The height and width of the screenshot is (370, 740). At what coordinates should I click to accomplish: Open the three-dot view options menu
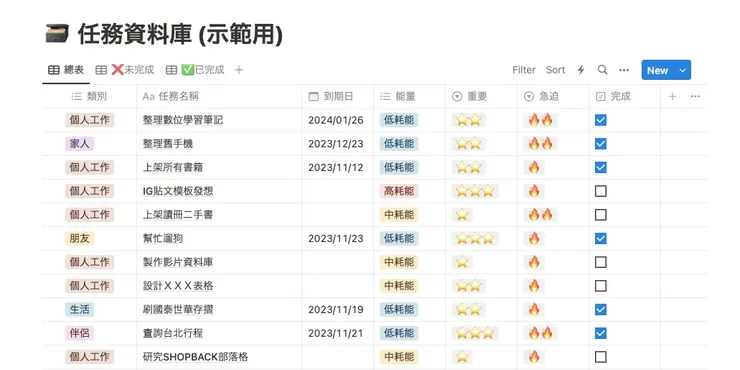point(624,70)
